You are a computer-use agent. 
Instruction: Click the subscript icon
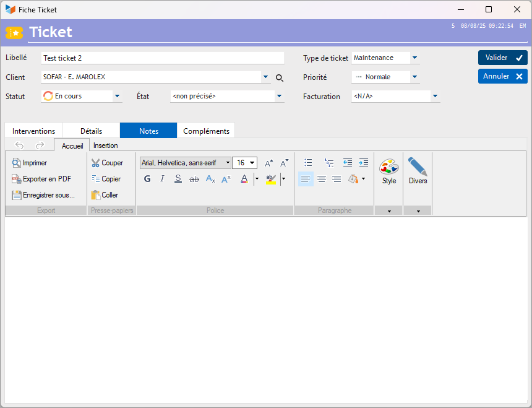pos(210,179)
